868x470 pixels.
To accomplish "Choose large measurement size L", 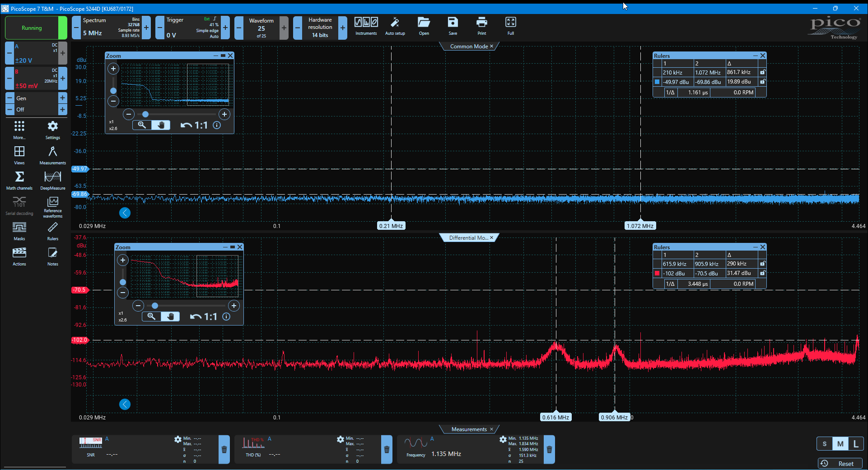I will tap(856, 444).
